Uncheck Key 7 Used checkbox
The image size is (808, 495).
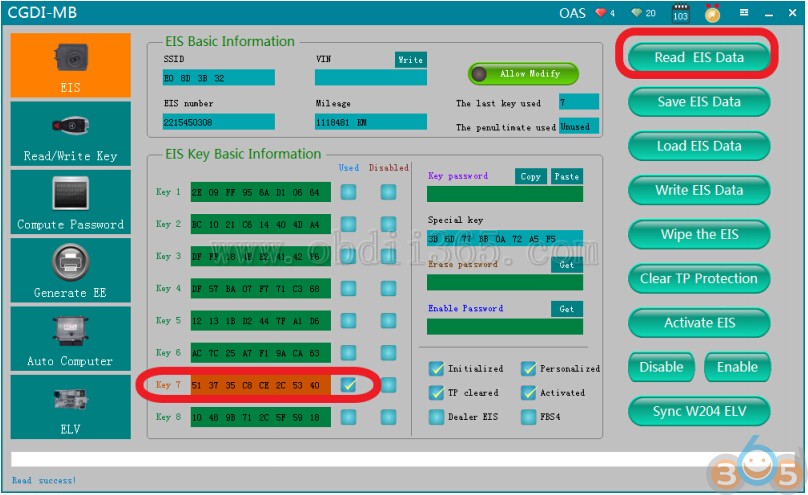click(348, 385)
